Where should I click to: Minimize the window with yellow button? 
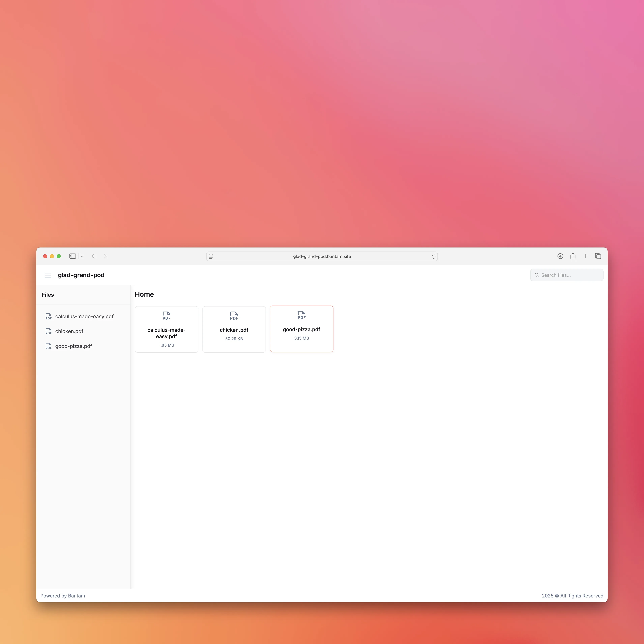(52, 256)
